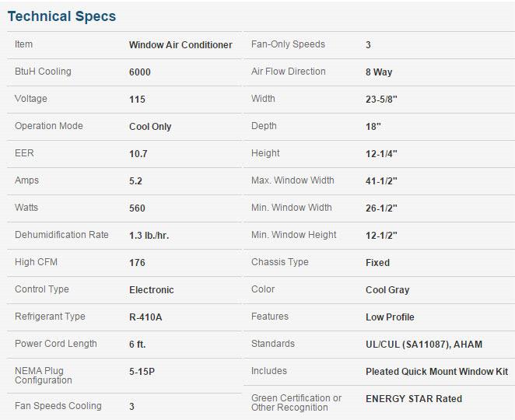Click the Technical Specs heading

61,16
